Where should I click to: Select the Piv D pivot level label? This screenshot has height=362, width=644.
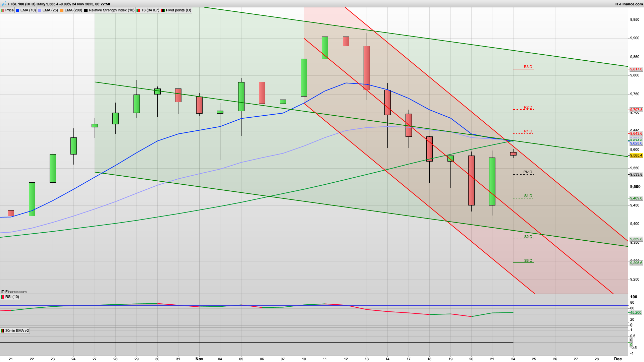pyautogui.click(x=527, y=172)
